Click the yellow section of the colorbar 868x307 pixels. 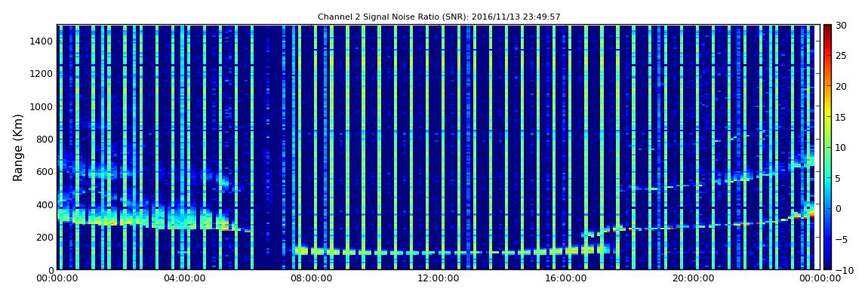point(827,114)
